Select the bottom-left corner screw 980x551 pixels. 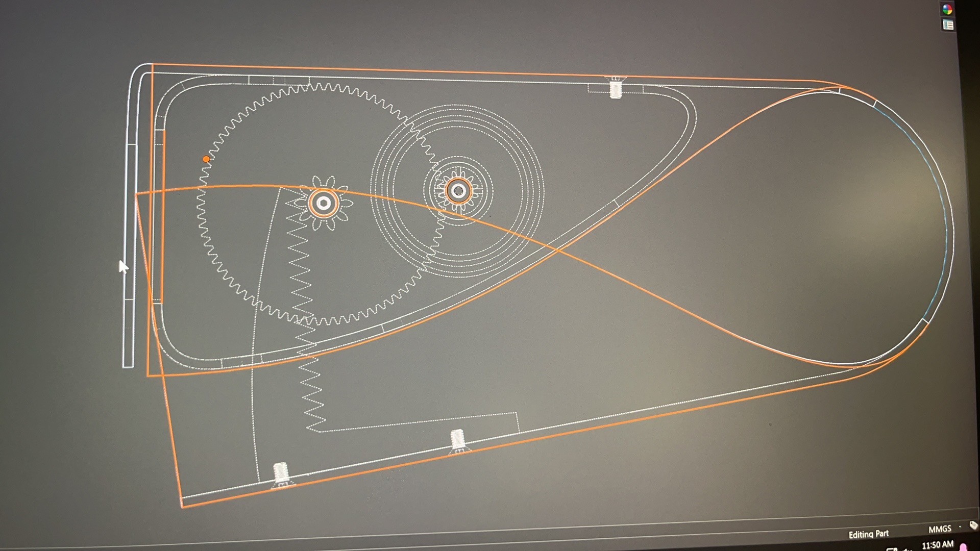coord(281,473)
